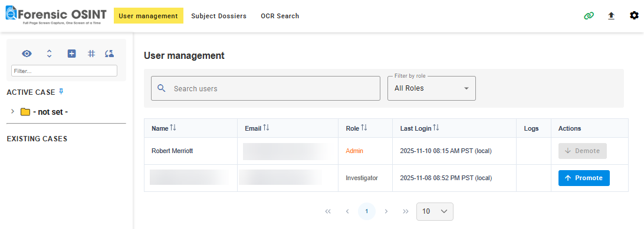
Task: Click the add new case plus icon
Action: 72,54
